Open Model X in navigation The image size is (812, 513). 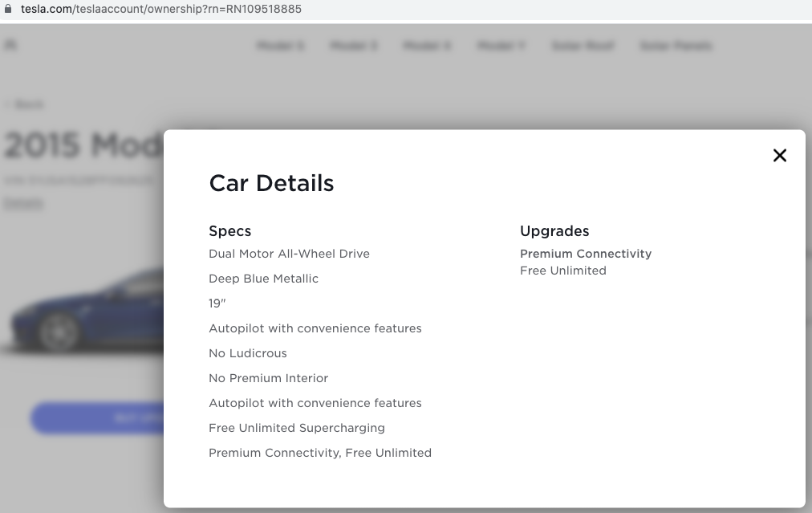[x=427, y=46]
